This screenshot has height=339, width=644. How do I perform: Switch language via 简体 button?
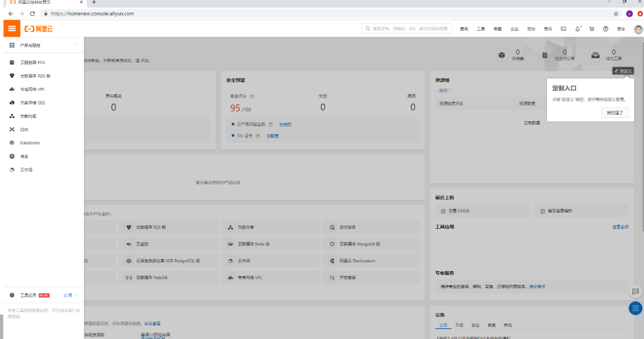[621, 29]
